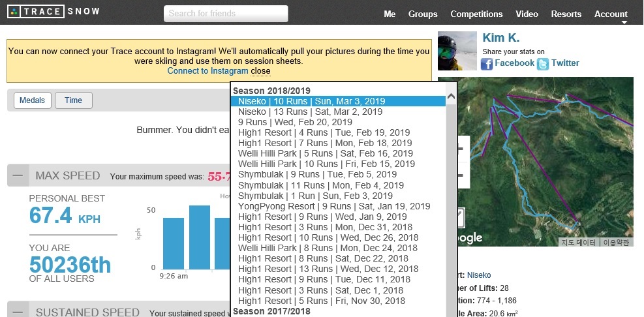Click the session list scroll-up arrow
This screenshot has width=644, height=317.
[451, 97]
